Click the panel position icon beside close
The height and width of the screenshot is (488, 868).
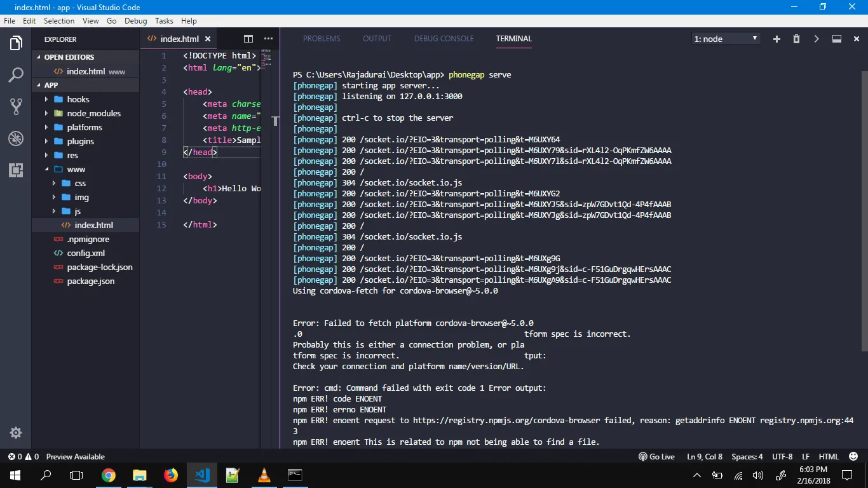click(x=837, y=39)
